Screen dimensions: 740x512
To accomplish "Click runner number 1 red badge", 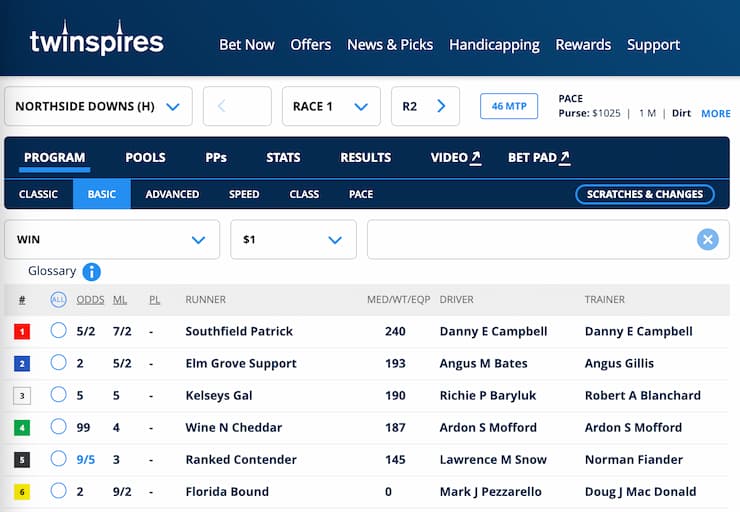I will point(22,332).
